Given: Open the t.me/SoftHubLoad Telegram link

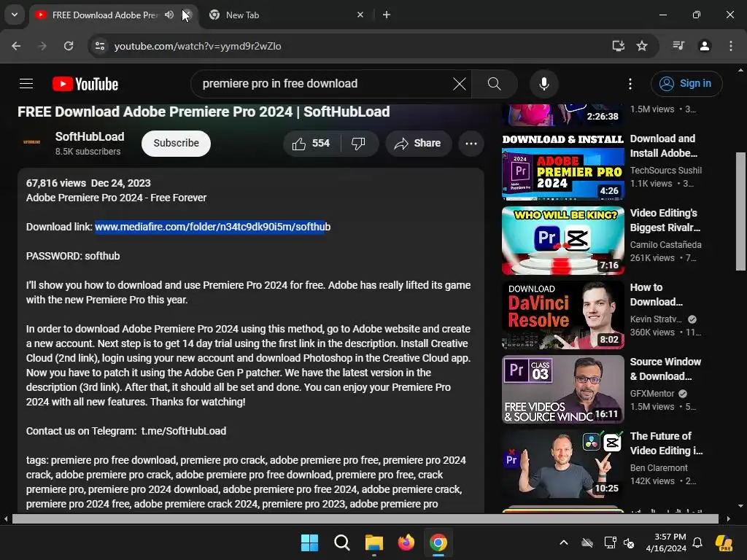Looking at the screenshot, I should [x=183, y=431].
